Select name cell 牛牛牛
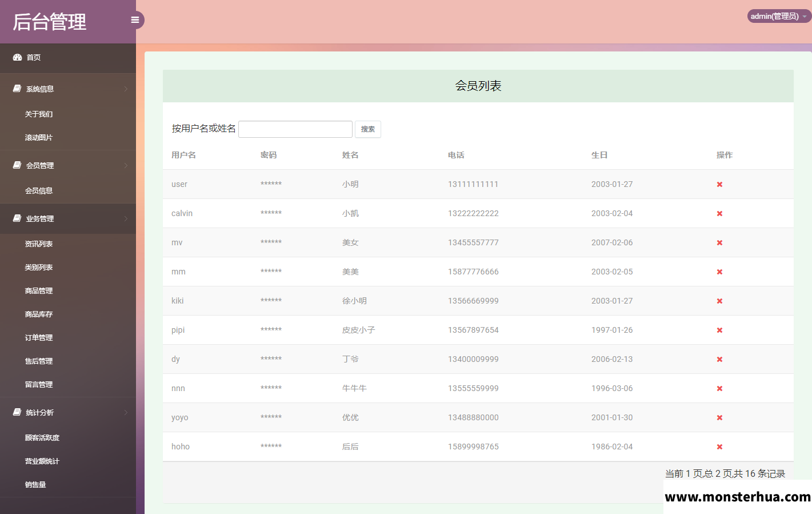This screenshot has width=812, height=514. coord(354,388)
